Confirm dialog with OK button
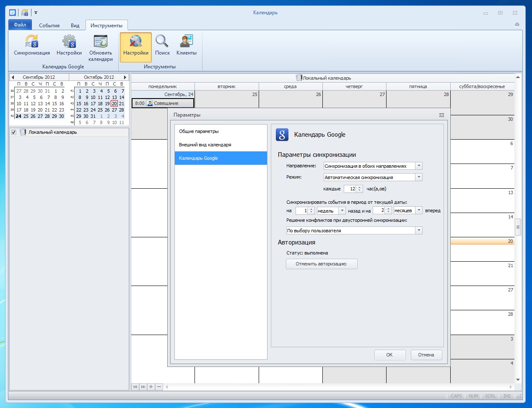Image resolution: width=532 pixels, height=408 pixels. [x=389, y=355]
